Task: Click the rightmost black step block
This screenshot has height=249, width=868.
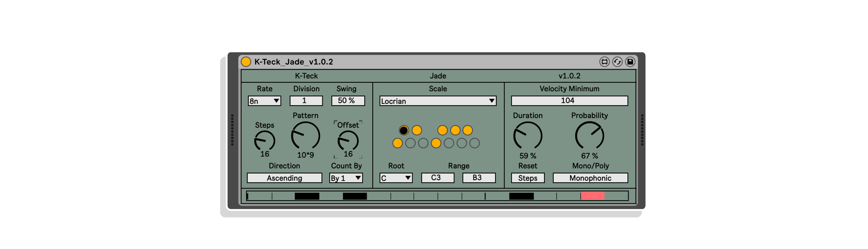Action: pyautogui.click(x=521, y=196)
